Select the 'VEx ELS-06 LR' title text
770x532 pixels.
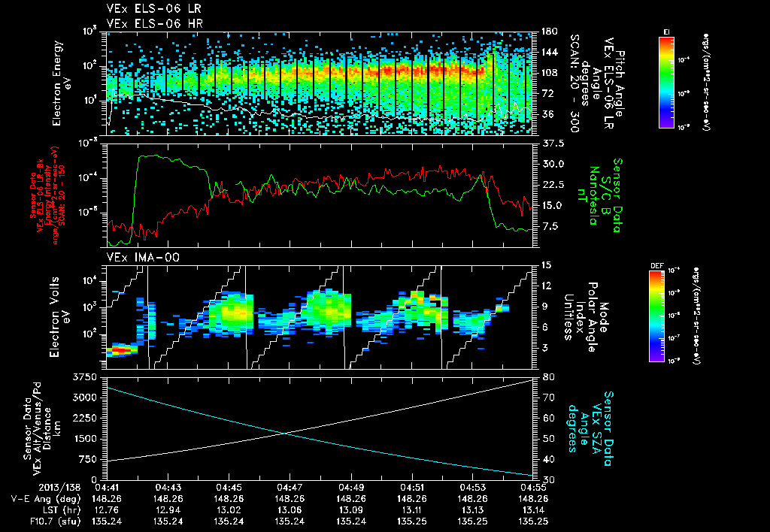(153, 9)
